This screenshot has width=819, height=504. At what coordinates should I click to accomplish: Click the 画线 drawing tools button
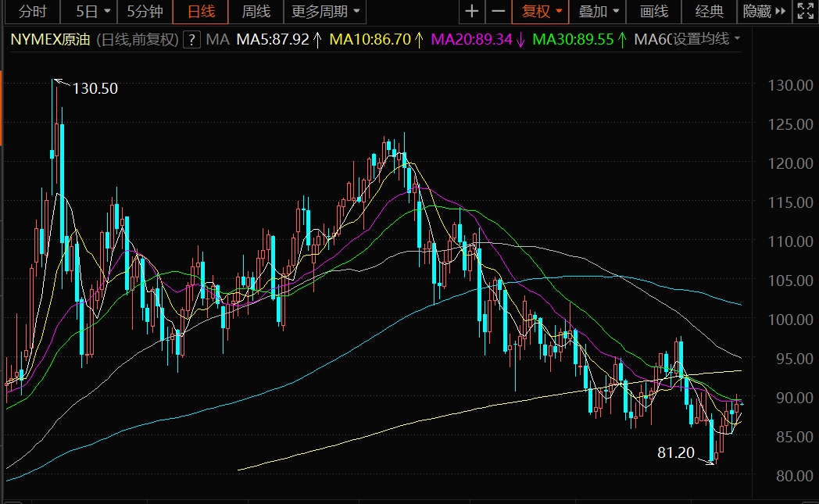click(x=654, y=12)
